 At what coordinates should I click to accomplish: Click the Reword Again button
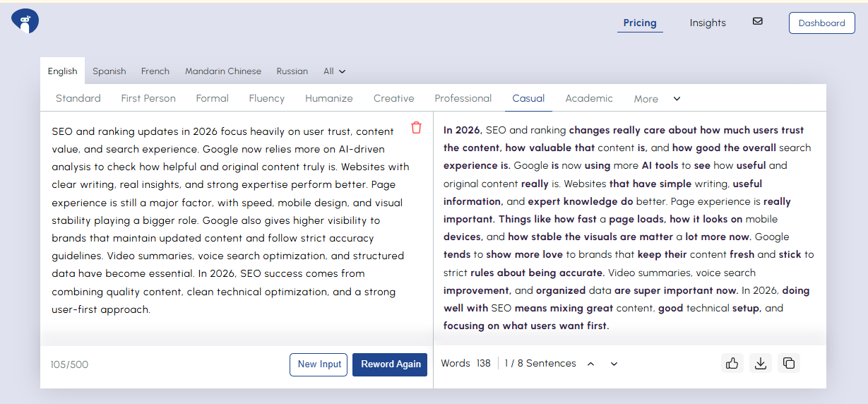pos(390,364)
